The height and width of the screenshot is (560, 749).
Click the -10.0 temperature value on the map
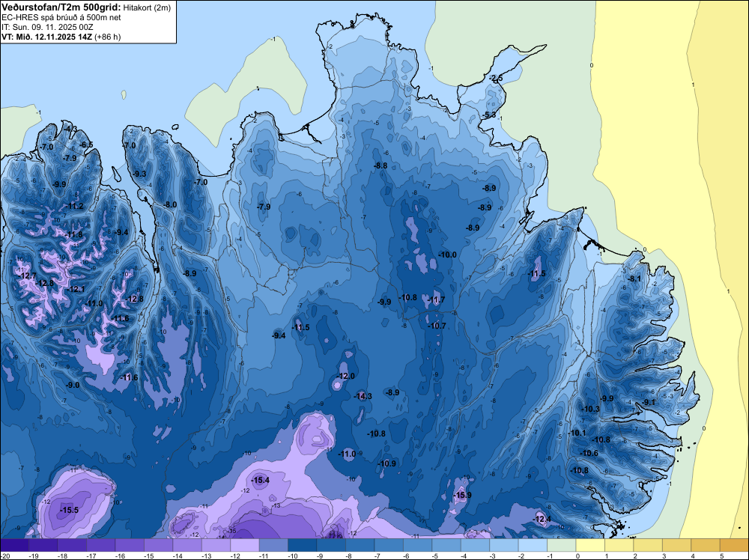pos(448,255)
